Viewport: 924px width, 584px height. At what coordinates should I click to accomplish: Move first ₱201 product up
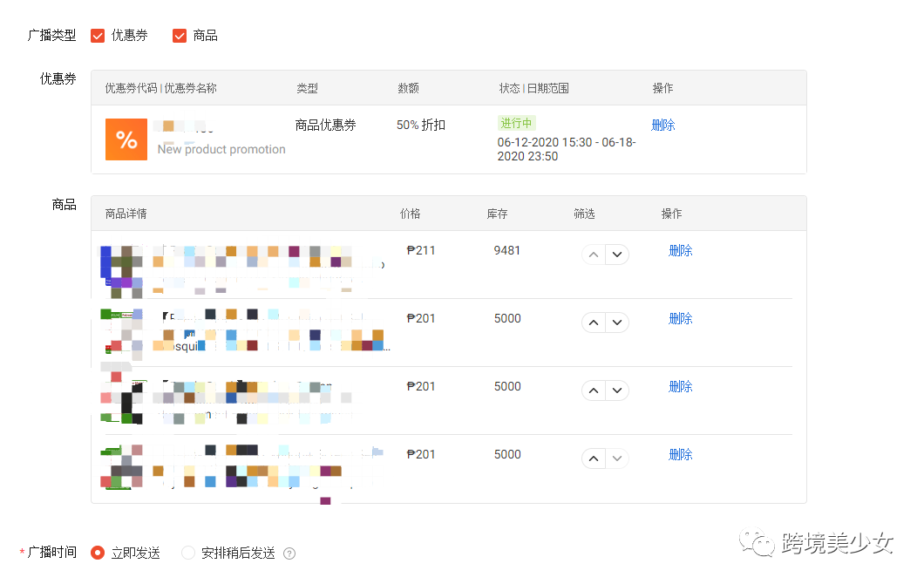click(x=594, y=323)
